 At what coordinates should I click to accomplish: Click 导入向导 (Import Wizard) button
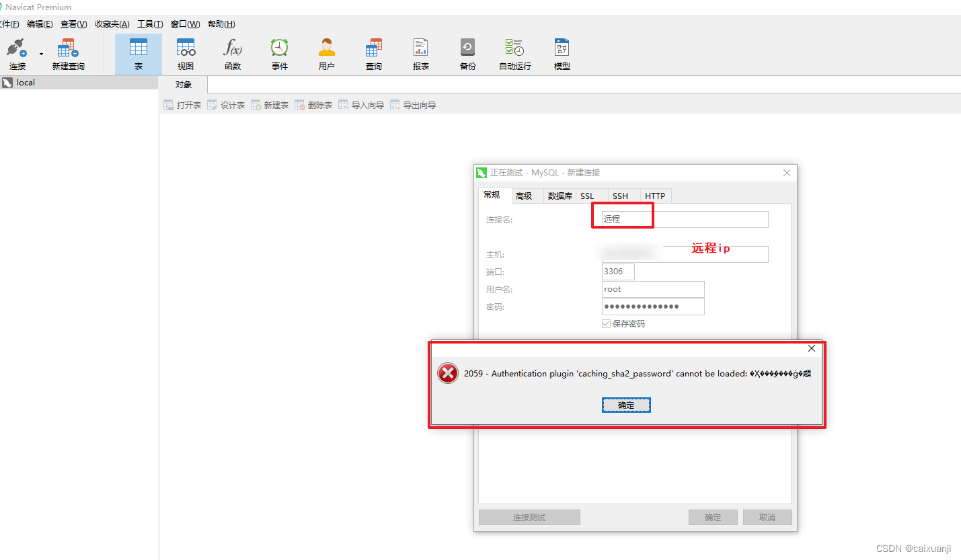(361, 106)
